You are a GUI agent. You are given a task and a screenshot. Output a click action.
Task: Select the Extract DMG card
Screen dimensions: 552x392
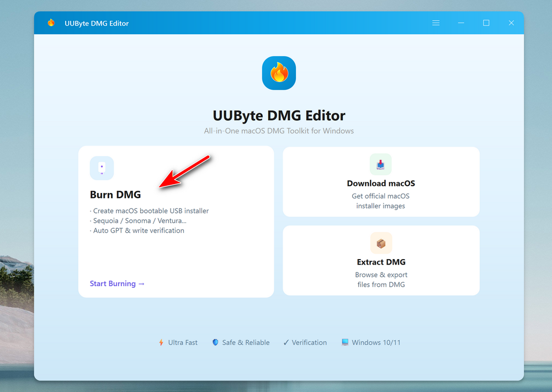point(381,260)
